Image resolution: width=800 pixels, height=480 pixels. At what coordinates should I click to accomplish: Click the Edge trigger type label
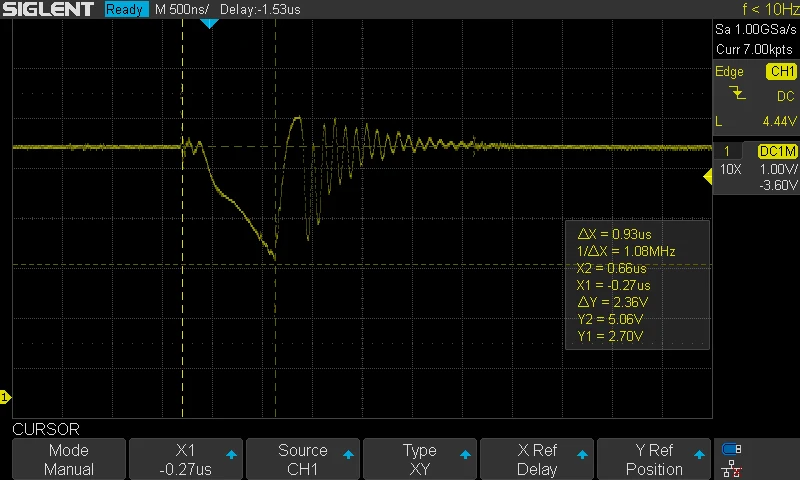(x=729, y=72)
